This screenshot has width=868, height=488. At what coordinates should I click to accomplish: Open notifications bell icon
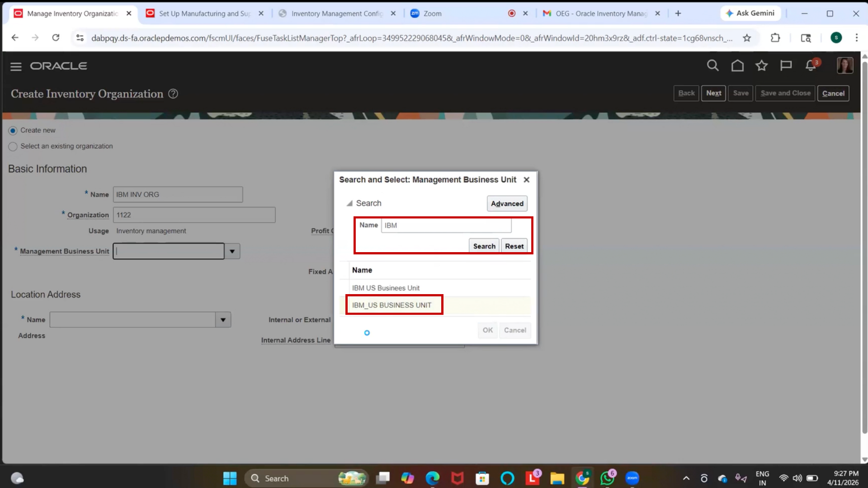coord(811,66)
